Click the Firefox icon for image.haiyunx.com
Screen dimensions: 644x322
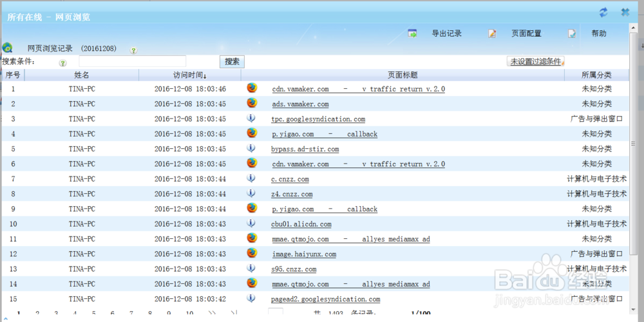(252, 253)
